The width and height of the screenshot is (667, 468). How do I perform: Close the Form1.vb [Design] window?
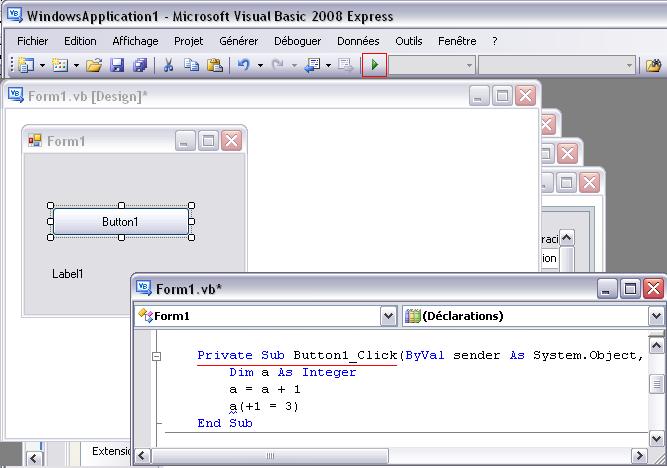(x=525, y=96)
